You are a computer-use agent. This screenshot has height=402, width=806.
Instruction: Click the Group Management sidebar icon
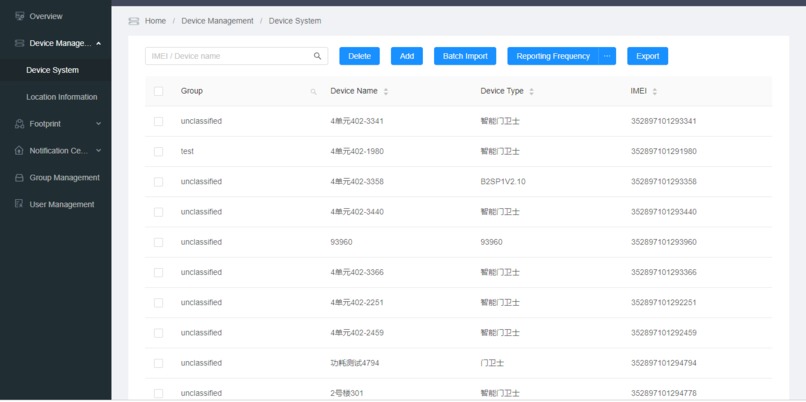pyautogui.click(x=20, y=177)
